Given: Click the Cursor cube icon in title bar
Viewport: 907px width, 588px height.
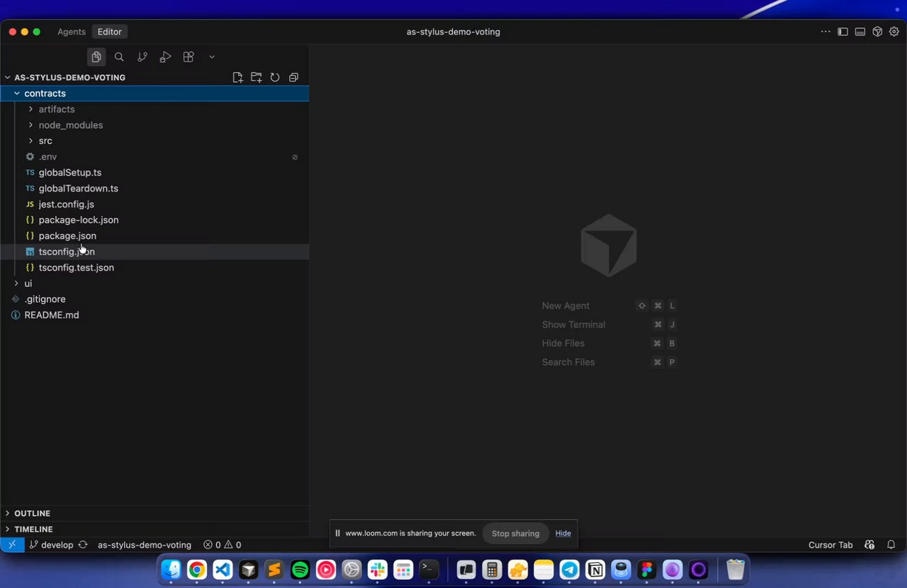Looking at the screenshot, I should point(877,32).
